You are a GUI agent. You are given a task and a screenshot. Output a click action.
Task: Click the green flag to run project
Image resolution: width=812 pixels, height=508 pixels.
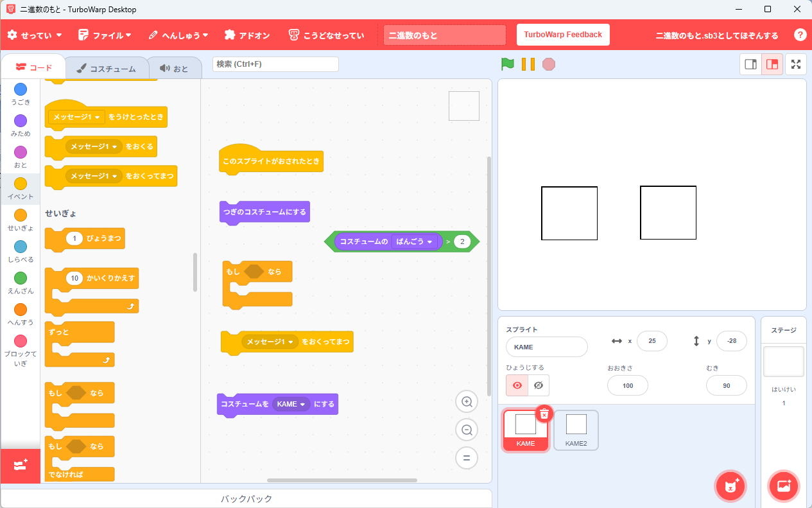[x=508, y=64]
